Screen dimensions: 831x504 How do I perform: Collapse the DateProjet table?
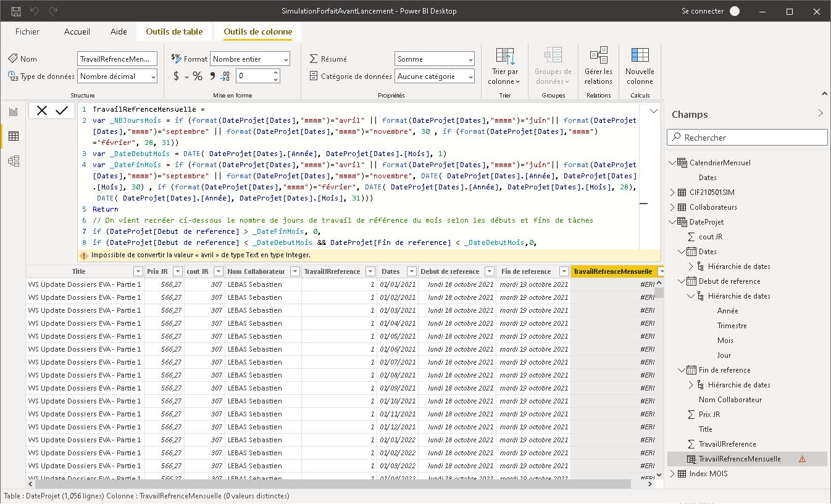[672, 222]
